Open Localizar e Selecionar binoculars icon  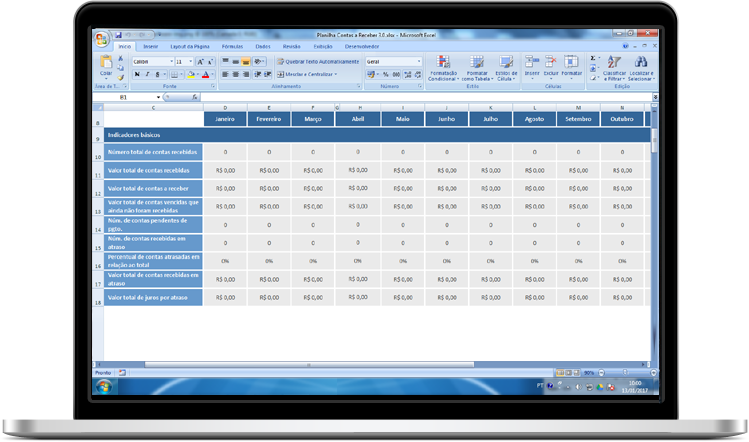[x=641, y=62]
